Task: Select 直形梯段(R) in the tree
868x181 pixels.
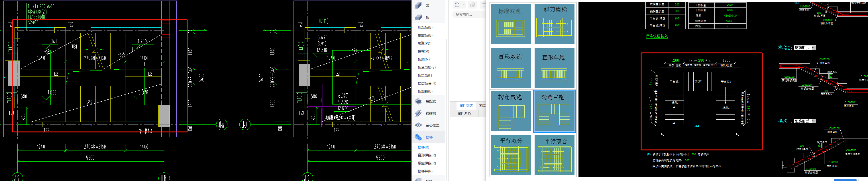Action: (x=427, y=155)
